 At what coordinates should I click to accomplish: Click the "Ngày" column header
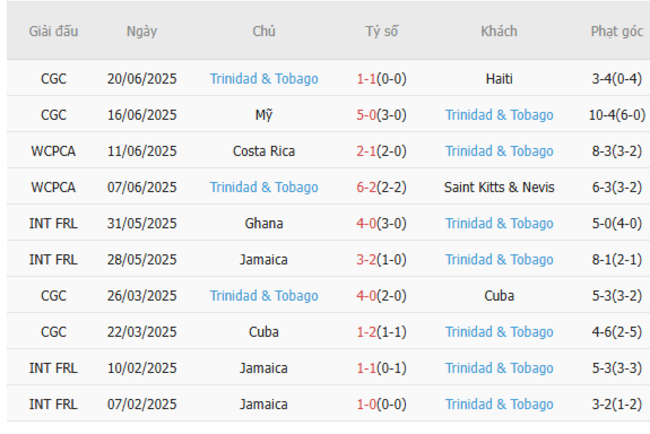pyautogui.click(x=141, y=31)
